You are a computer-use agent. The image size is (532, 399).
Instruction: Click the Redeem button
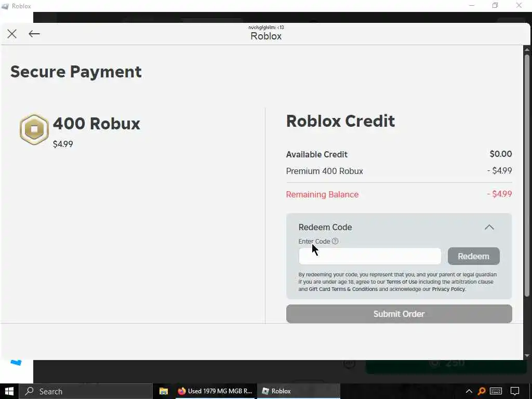[474, 256]
